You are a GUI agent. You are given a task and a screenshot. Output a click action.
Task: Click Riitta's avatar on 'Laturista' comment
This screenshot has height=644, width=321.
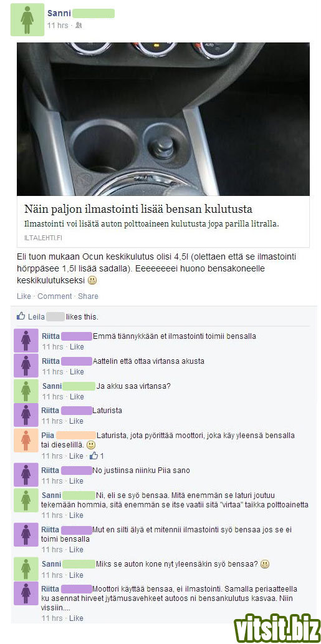pos(26,415)
